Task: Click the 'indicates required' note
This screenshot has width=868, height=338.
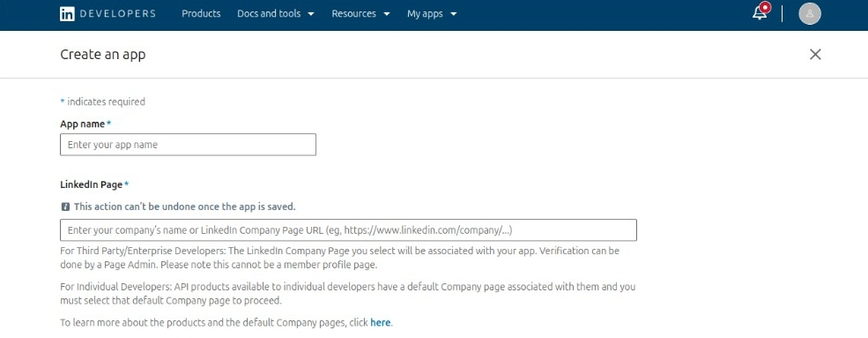Action: [102, 101]
